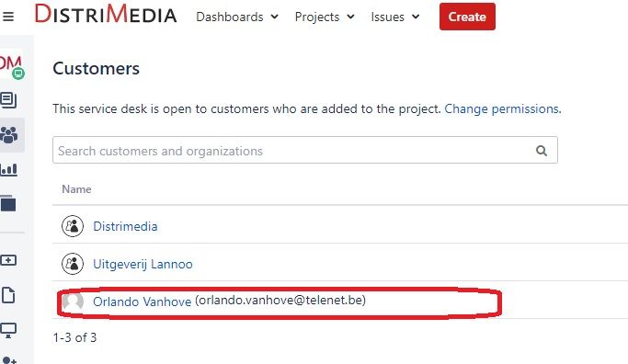Expand the Dashboards dropdown
Image resolution: width=628 pixels, height=364 pixels.
pos(237,17)
